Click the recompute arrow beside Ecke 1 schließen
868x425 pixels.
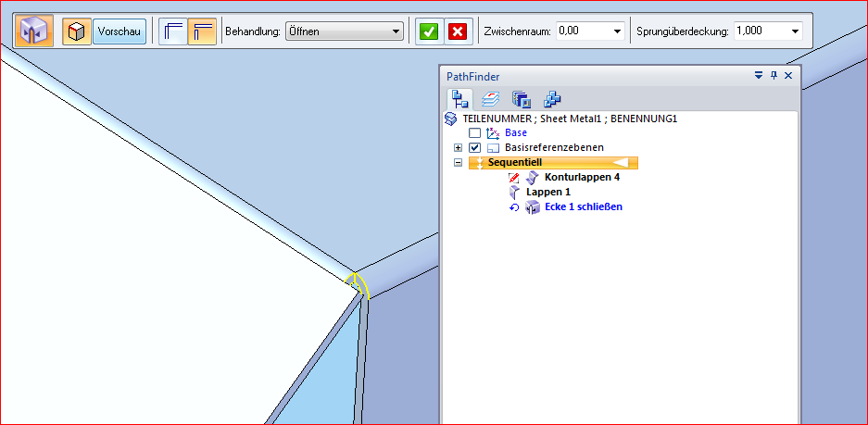514,207
